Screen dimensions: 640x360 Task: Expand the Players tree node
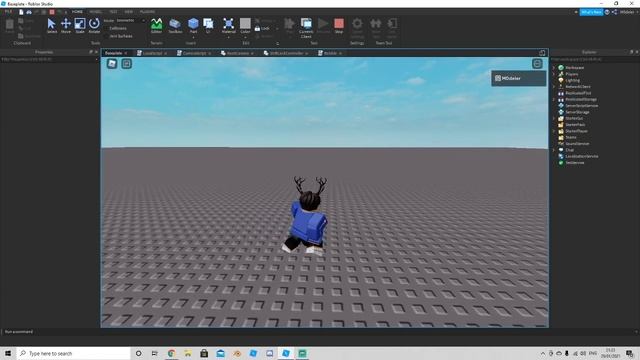[554, 74]
